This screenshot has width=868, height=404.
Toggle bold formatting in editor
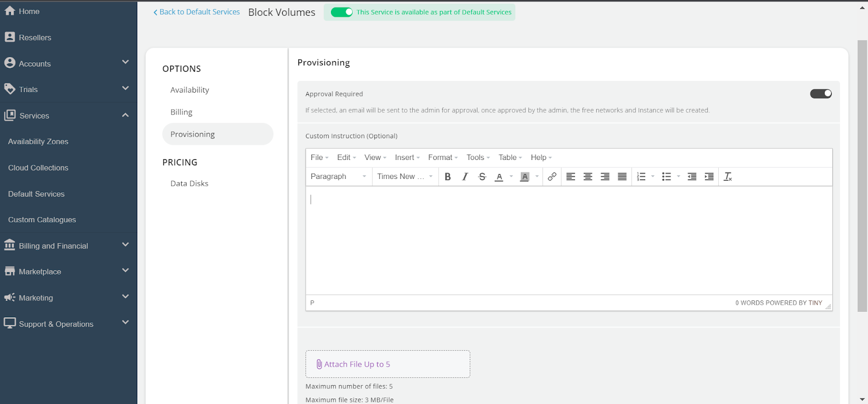pyautogui.click(x=448, y=177)
